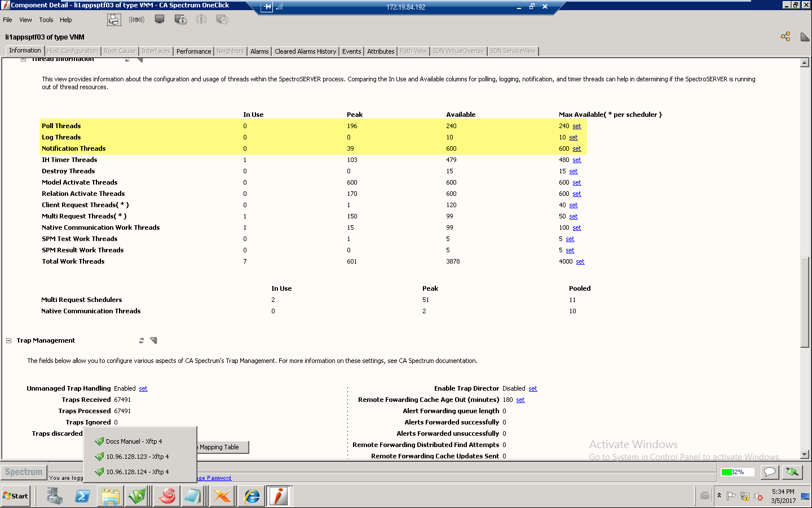Viewport: 812px width, 508px height.
Task: Click the Spectrum logo button
Action: point(24,472)
